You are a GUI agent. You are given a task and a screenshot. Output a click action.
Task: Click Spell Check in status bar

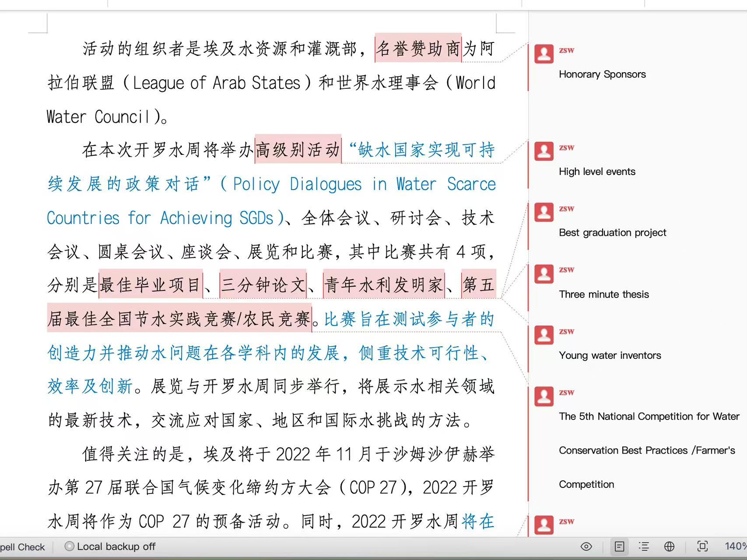[22, 547]
